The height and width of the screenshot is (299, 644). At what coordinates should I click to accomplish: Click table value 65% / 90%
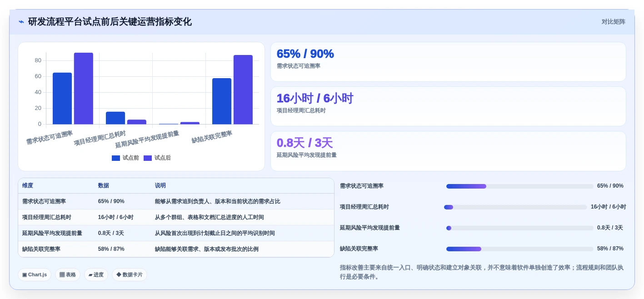click(x=111, y=201)
